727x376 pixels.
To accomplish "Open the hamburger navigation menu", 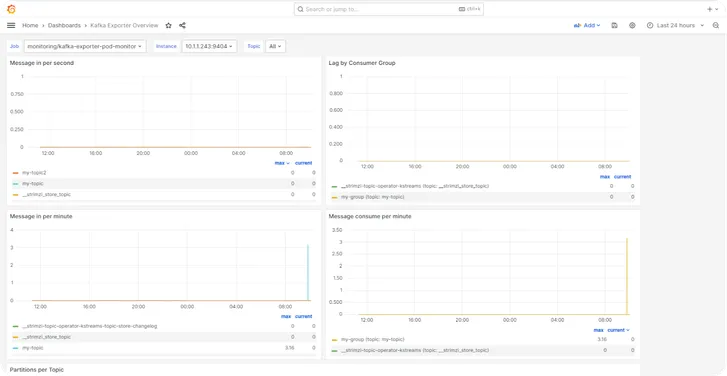I will point(11,25).
